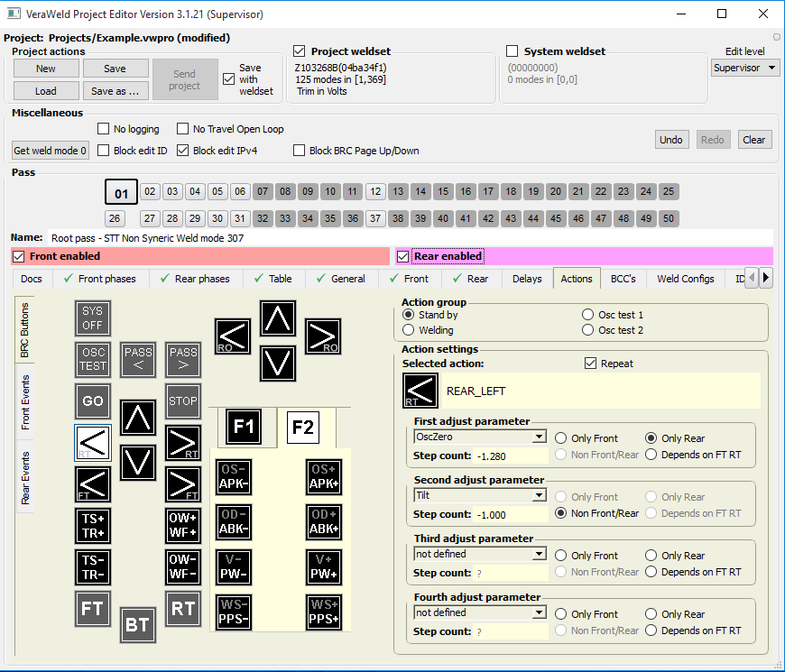
Task: Click the OD- ABK- button icon
Action: coord(234,522)
